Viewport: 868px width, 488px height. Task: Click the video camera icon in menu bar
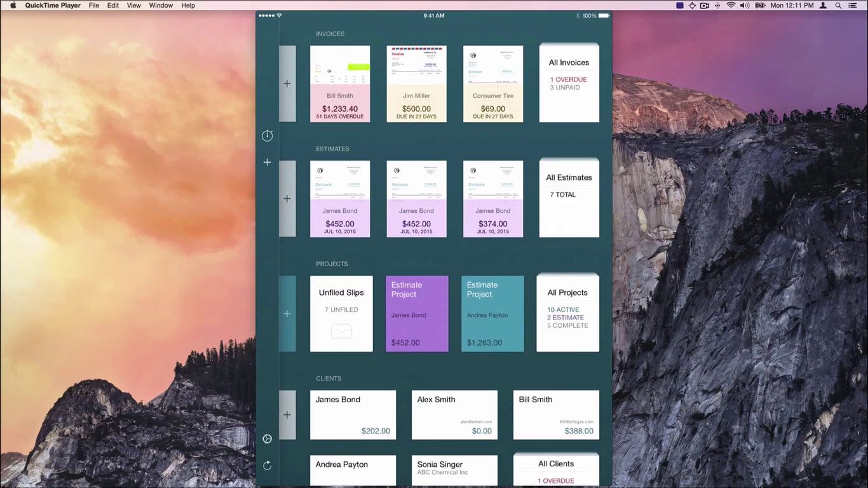(705, 5)
